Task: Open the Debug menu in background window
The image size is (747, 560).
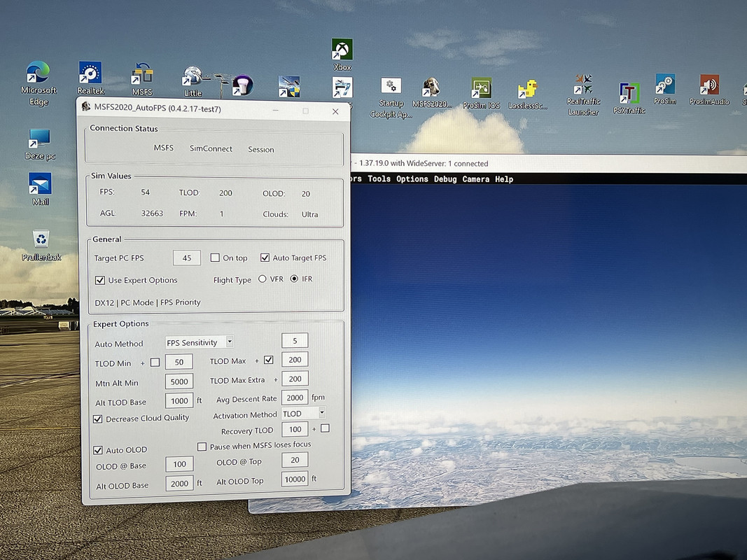Action: 445,179
